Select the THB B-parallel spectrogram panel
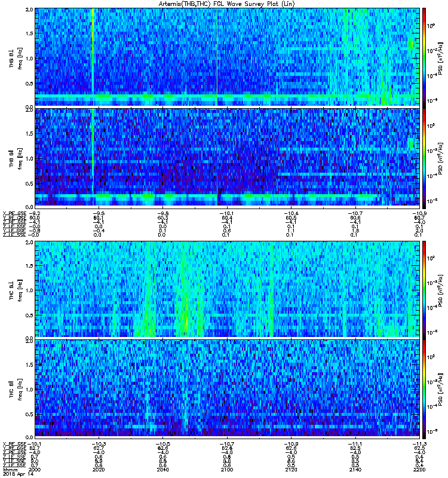The height and width of the screenshot is (478, 448). [228, 157]
